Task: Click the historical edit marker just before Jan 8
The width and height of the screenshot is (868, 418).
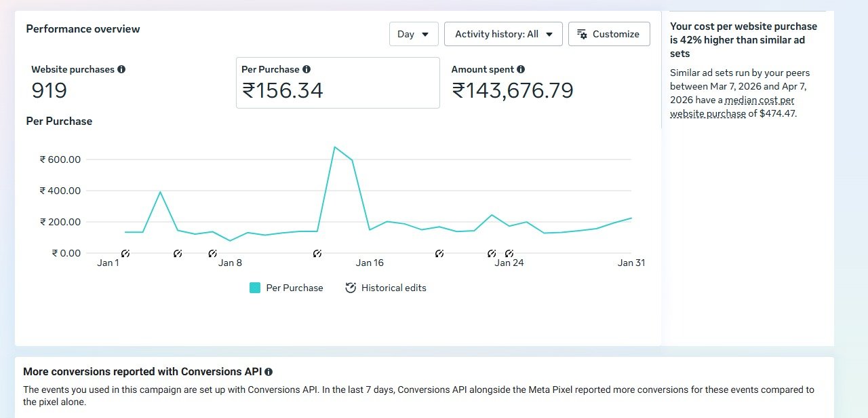Action: click(212, 253)
